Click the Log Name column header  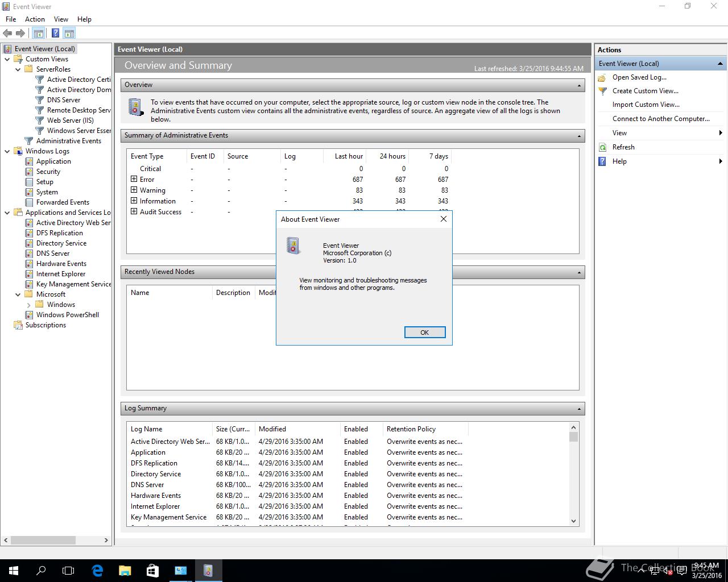(169, 429)
